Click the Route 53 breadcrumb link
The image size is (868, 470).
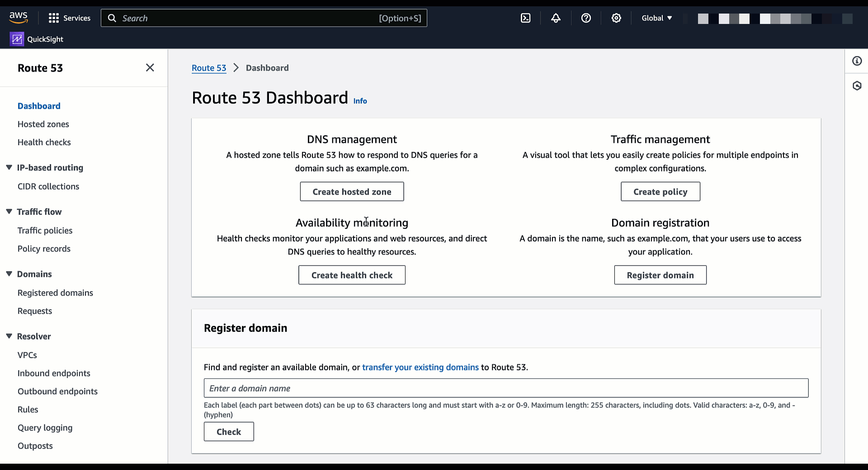[209, 68]
